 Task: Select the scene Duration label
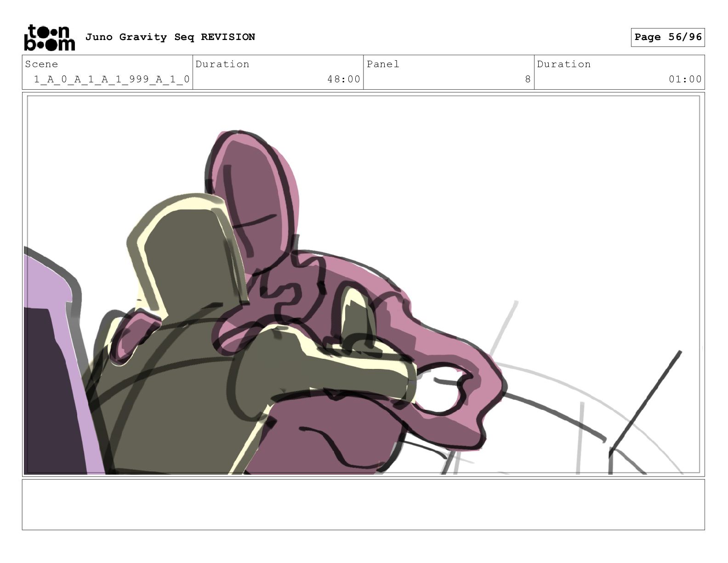pos(222,64)
